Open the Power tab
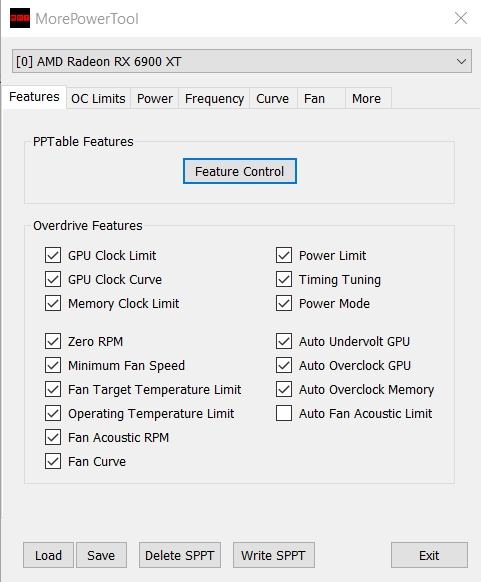Screen dimensions: 481x582 155,99
